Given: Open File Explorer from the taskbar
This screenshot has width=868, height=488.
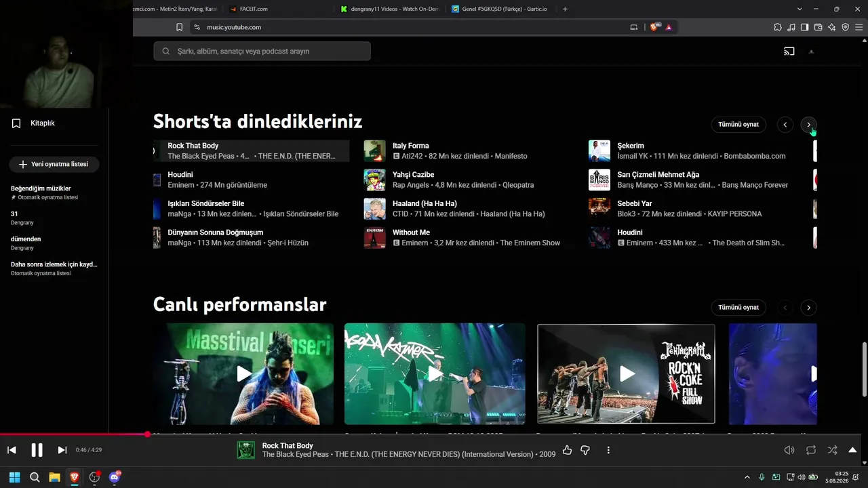Looking at the screenshot, I should [x=54, y=477].
